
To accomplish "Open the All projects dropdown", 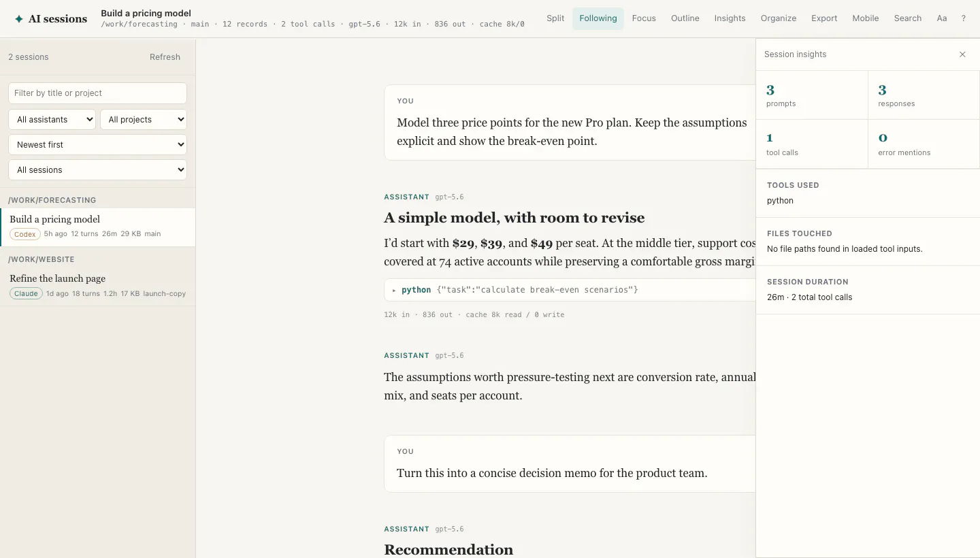I will (144, 119).
